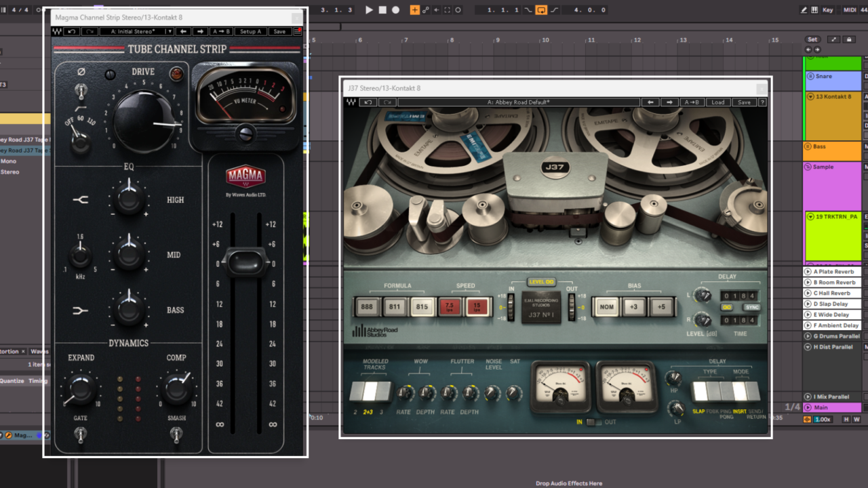Load previous preset in Magma plugin
This screenshot has height=488, width=868.
[183, 32]
